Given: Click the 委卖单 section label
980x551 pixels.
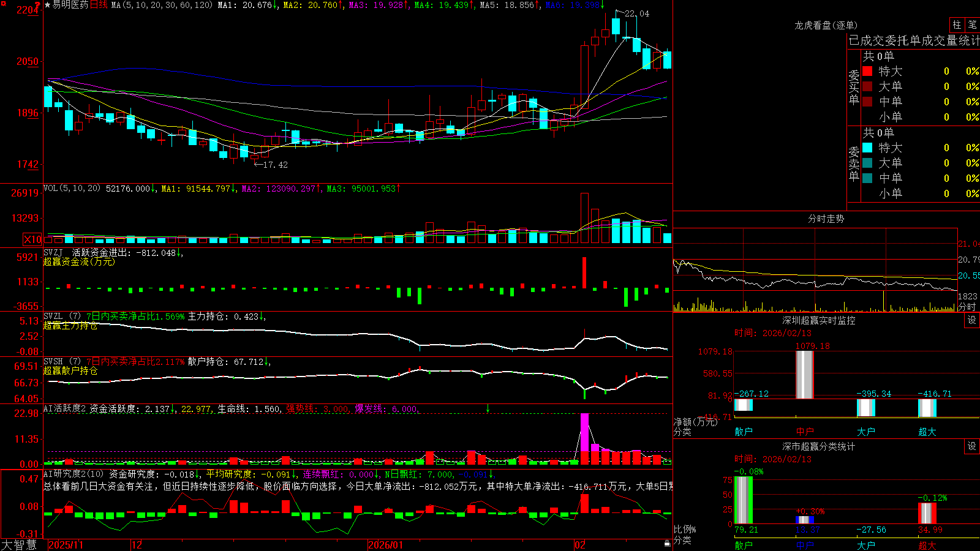Looking at the screenshot, I should (x=854, y=163).
